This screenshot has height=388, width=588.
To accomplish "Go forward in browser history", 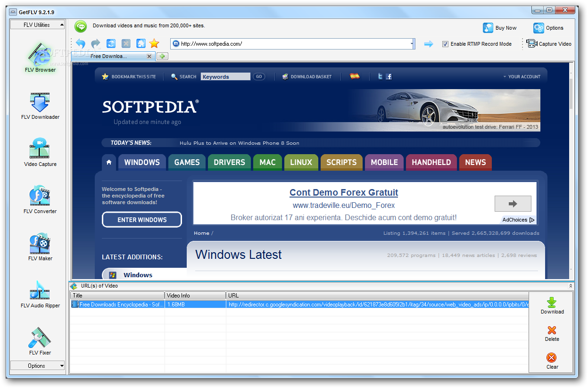I will 96,44.
